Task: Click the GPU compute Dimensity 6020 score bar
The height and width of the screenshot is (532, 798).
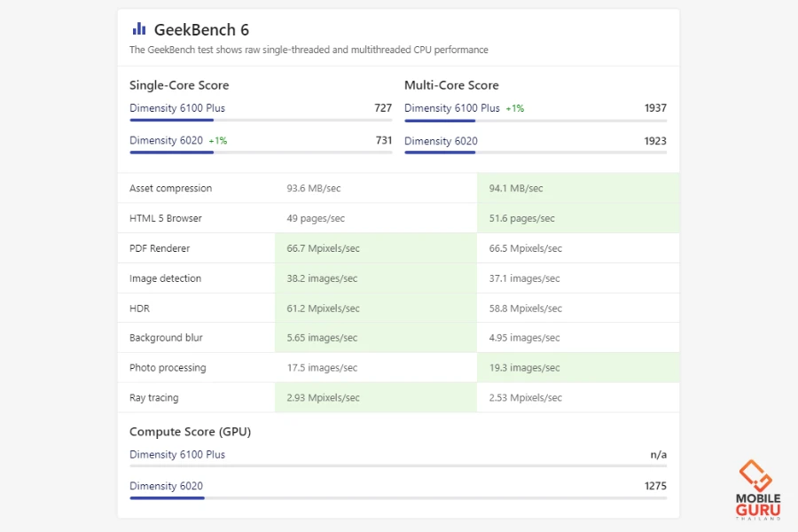Action: click(x=167, y=497)
